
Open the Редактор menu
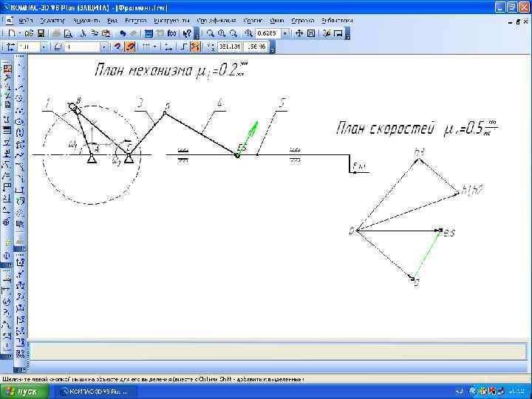pyautogui.click(x=52, y=21)
